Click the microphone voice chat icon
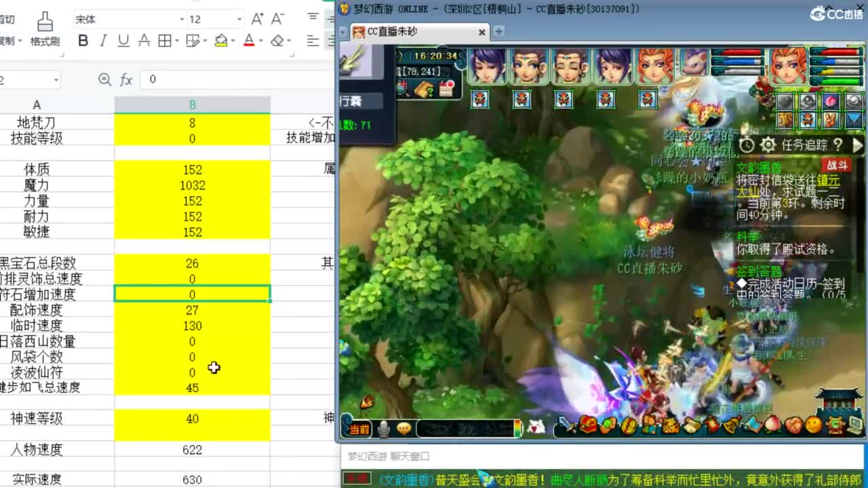Screen dimensions: 868x488 tap(384, 428)
